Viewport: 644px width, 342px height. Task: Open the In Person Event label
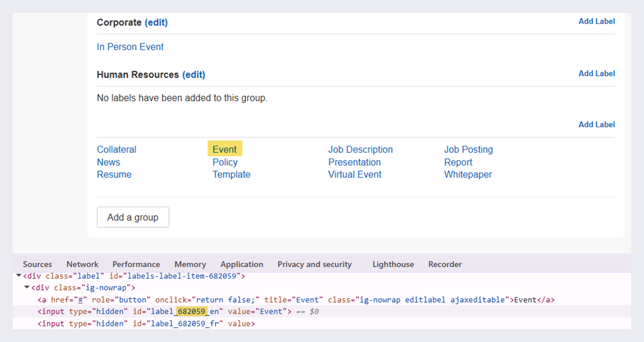130,47
